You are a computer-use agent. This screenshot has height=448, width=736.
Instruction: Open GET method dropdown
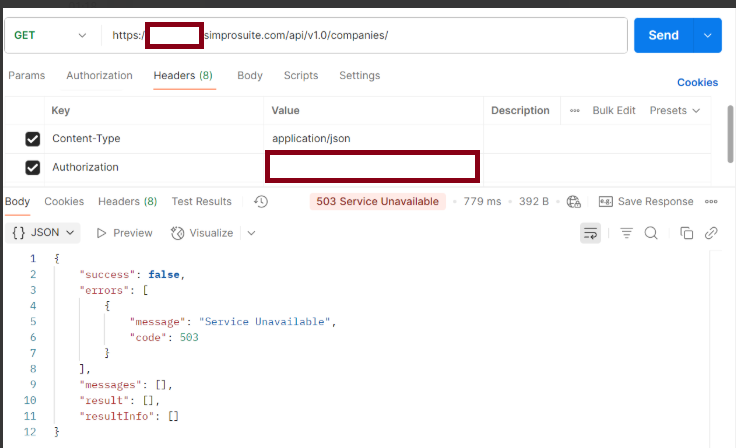coord(50,35)
